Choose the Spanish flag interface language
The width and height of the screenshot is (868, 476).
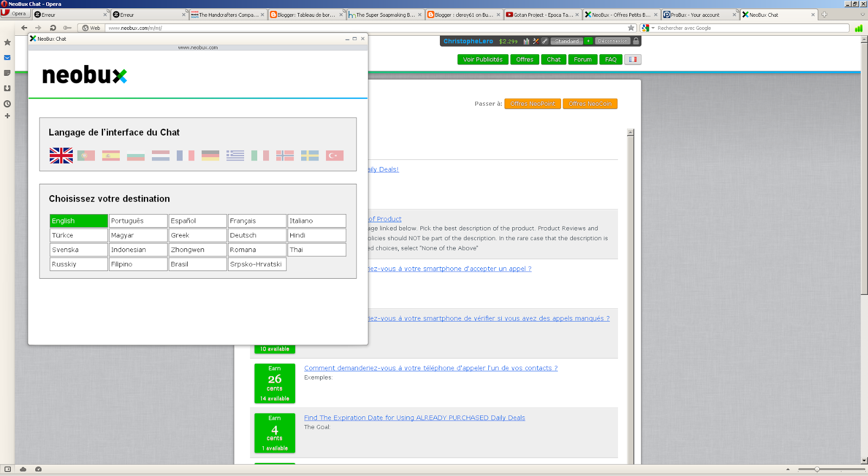111,156
